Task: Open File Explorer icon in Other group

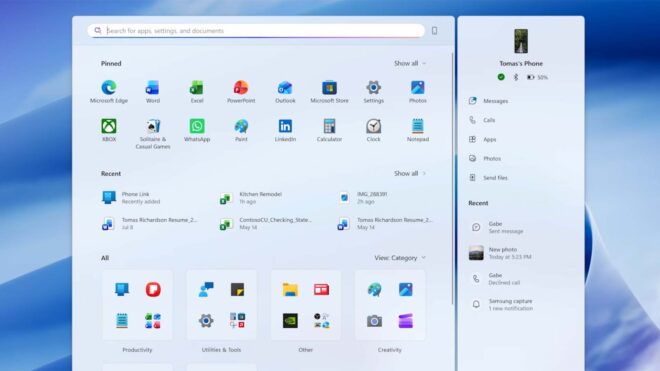Action: (290, 289)
